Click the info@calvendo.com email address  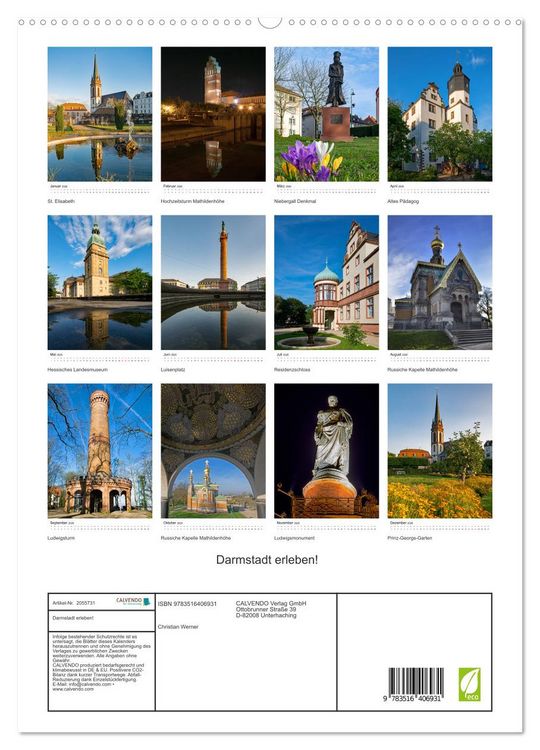pyautogui.click(x=89, y=684)
